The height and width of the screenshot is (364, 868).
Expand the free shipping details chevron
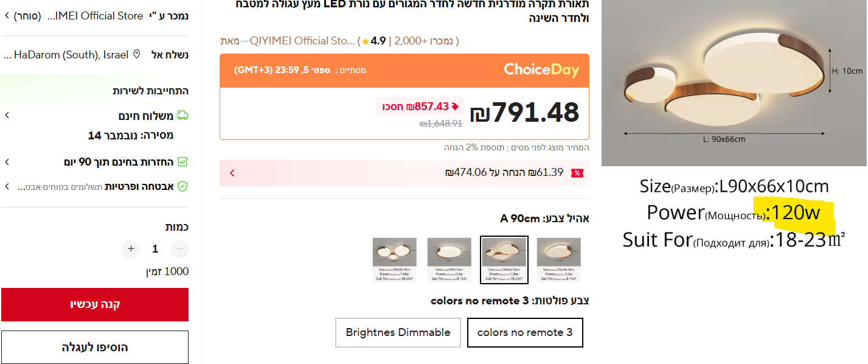click(x=7, y=115)
